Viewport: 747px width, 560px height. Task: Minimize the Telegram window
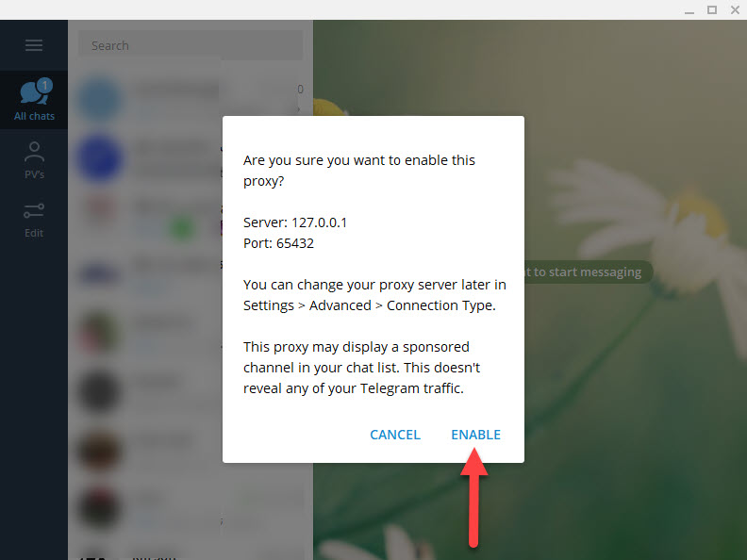[689, 10]
